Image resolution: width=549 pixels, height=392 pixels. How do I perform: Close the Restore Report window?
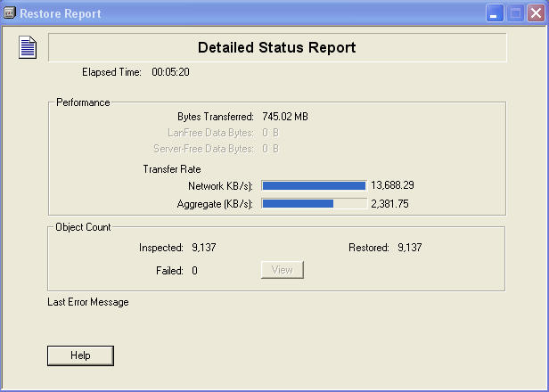coord(536,13)
